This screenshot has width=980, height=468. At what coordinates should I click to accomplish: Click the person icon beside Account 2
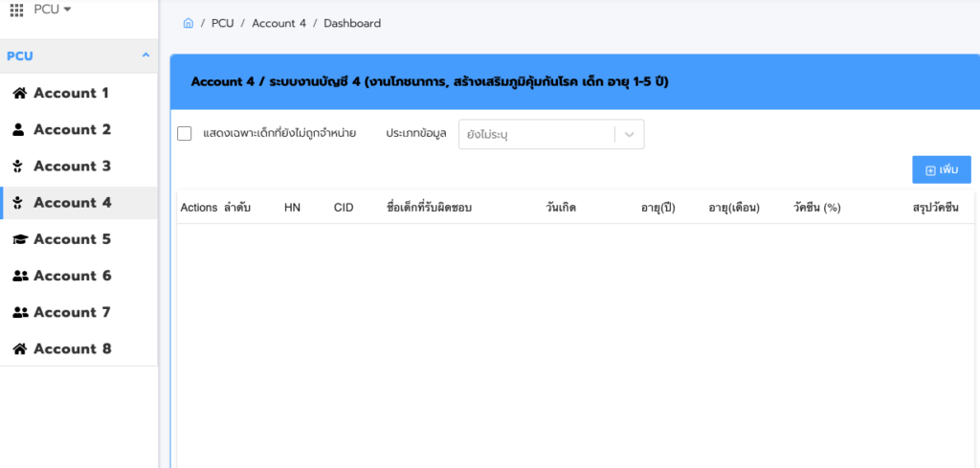point(18,129)
